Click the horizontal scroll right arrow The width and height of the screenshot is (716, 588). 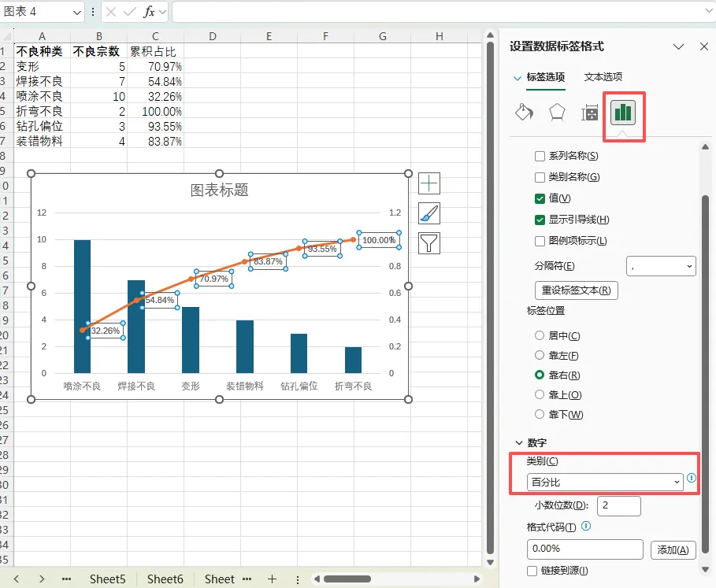coord(477,579)
